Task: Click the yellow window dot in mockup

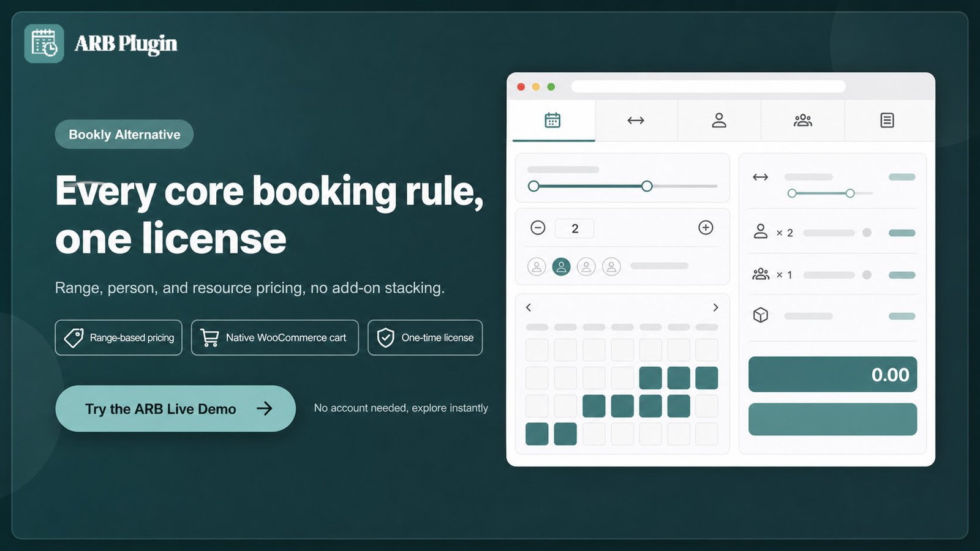Action: click(536, 87)
